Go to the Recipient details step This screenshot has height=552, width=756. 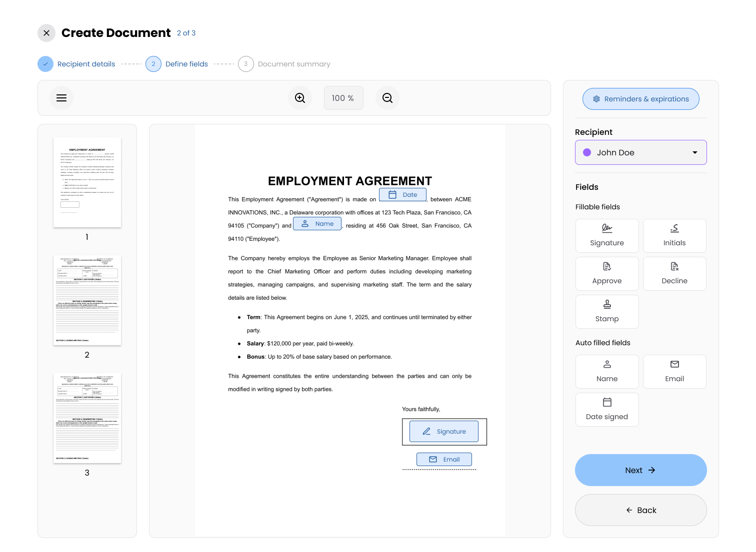coord(85,64)
